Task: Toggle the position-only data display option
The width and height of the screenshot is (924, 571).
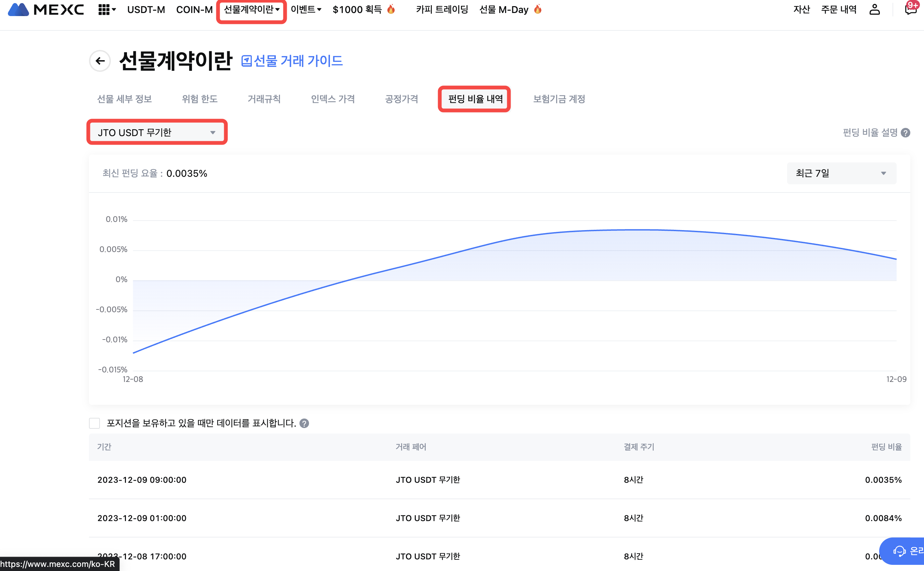Action: point(94,423)
